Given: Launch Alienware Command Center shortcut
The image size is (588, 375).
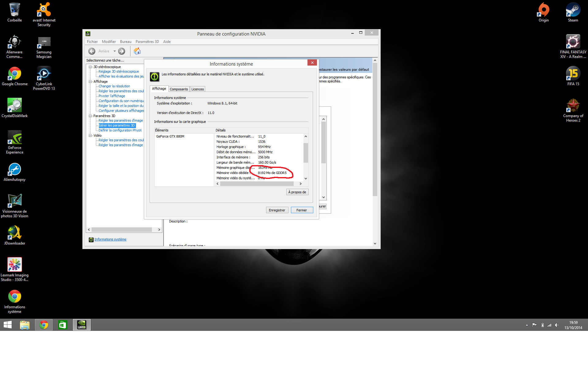Looking at the screenshot, I should point(14,46).
